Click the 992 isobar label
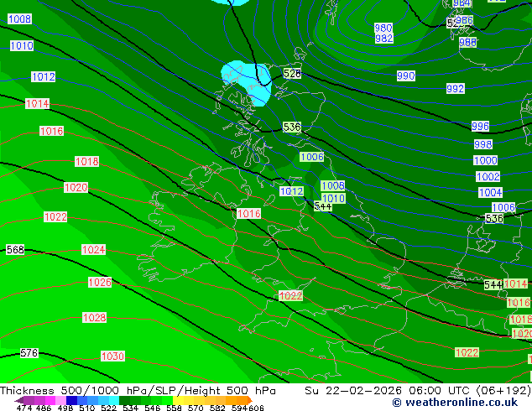 coord(456,89)
